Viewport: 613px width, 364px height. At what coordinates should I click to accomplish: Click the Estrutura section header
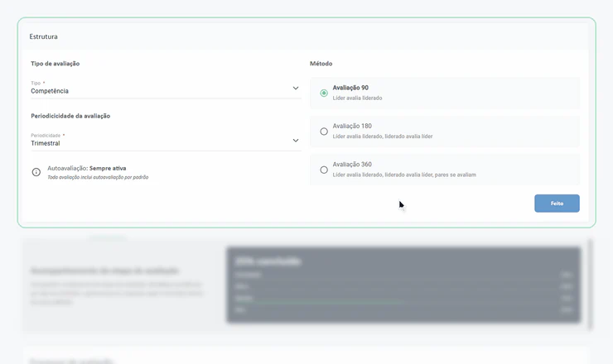pos(43,36)
